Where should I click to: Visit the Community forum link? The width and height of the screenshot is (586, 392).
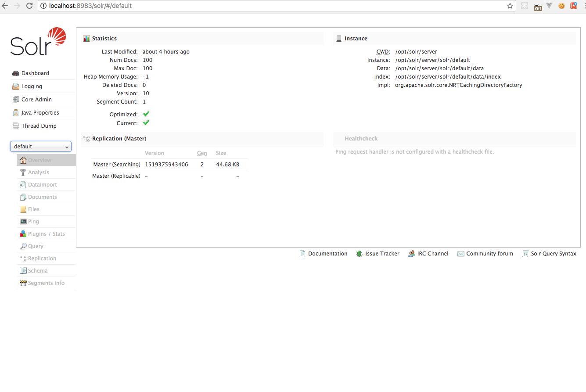489,254
